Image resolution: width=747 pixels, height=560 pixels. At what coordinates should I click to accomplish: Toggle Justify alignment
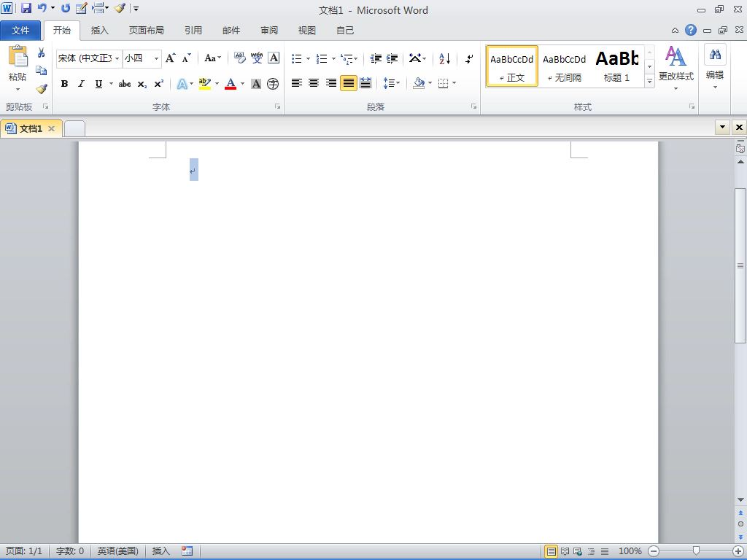click(349, 83)
